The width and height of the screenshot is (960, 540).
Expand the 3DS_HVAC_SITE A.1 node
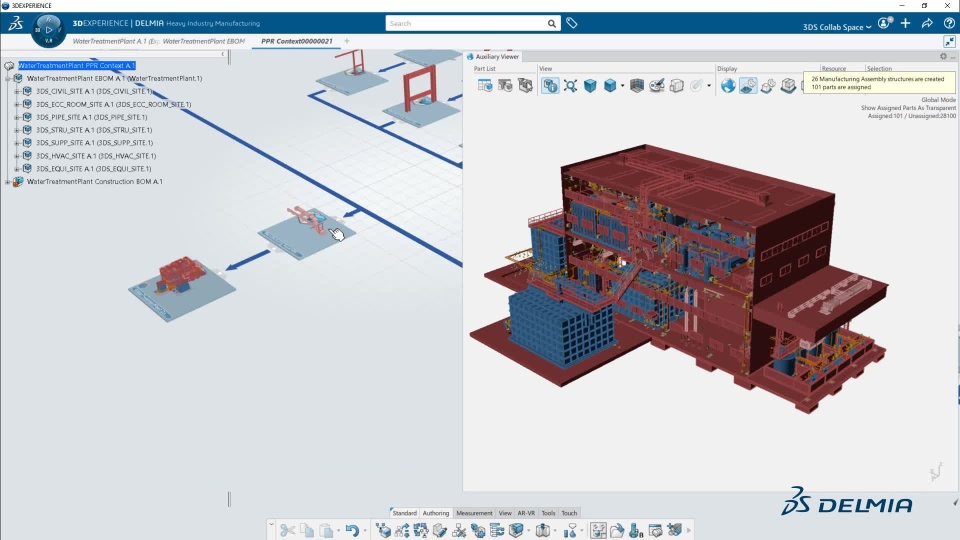tap(17, 156)
